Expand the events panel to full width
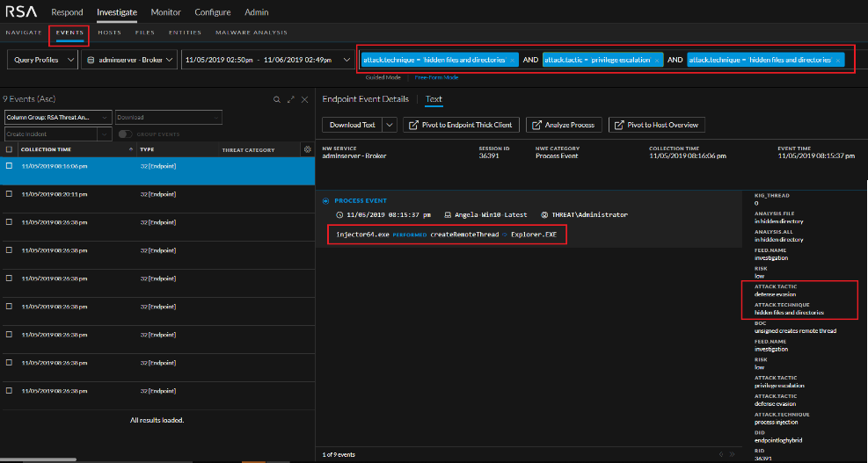Viewport: 868px width, 463px height. tap(291, 100)
